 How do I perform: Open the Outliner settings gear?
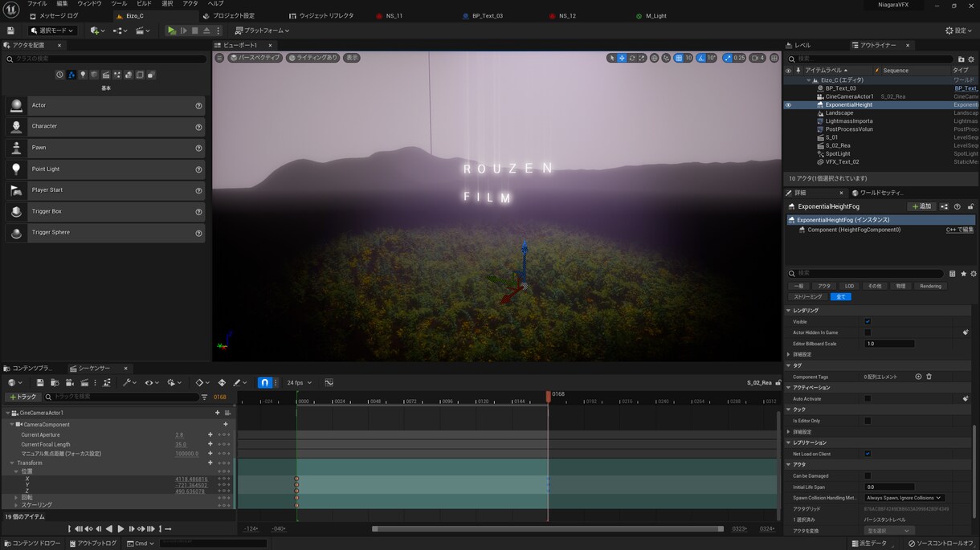pos(972,59)
